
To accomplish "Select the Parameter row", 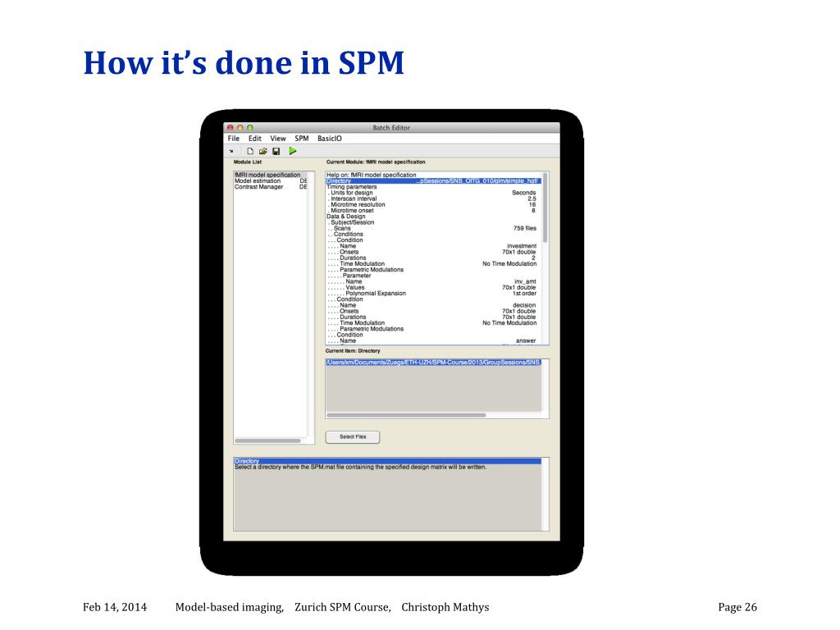I will pyautogui.click(x=433, y=276).
